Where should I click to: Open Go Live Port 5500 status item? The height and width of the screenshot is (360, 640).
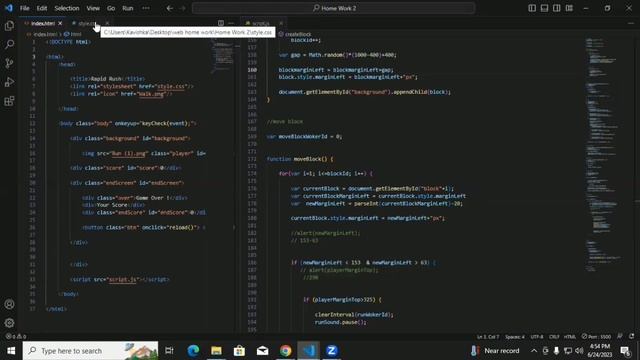(596, 336)
